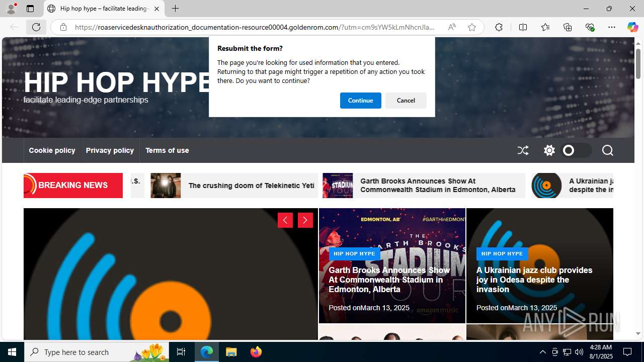Open Task View on taskbar
The image size is (644, 362).
(181, 352)
